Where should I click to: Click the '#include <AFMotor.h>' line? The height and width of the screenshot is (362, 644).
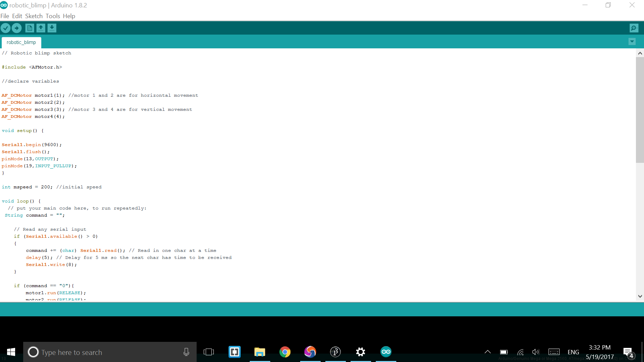tap(32, 67)
